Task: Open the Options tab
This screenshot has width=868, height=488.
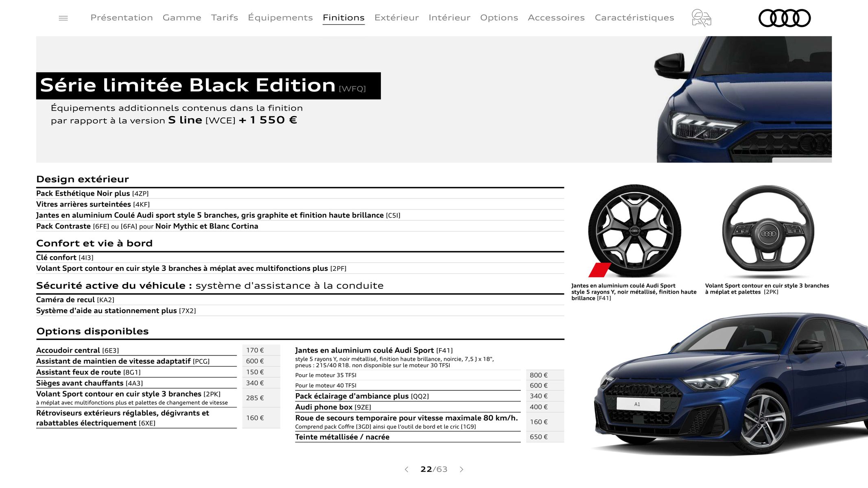Action: (x=499, y=17)
